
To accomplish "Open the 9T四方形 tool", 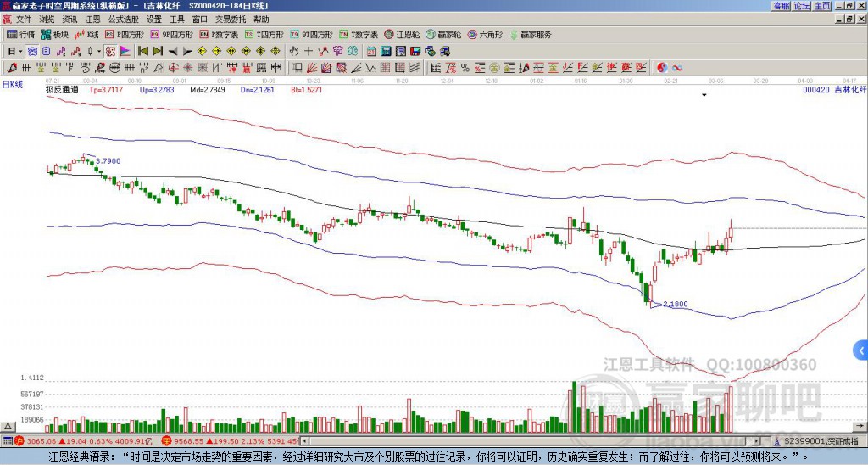I will (x=312, y=34).
